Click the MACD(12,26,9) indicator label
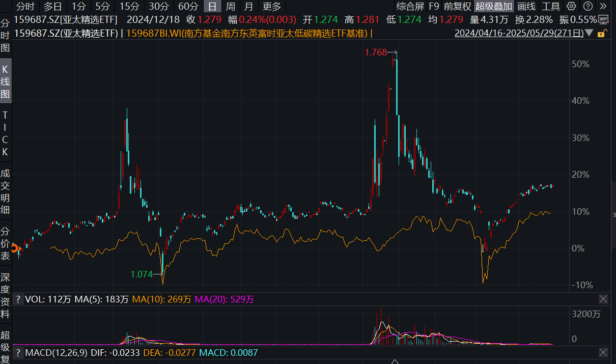The image size is (616, 364). (x=55, y=352)
